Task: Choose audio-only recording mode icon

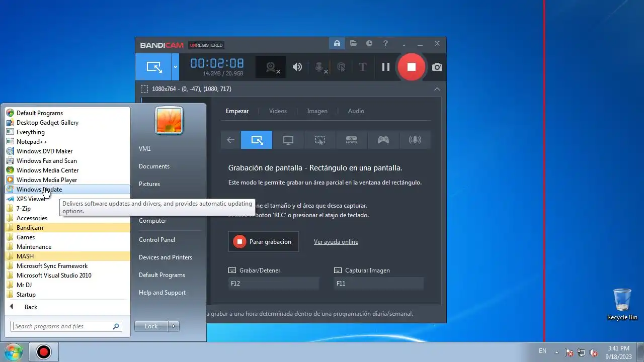Action: tap(415, 140)
